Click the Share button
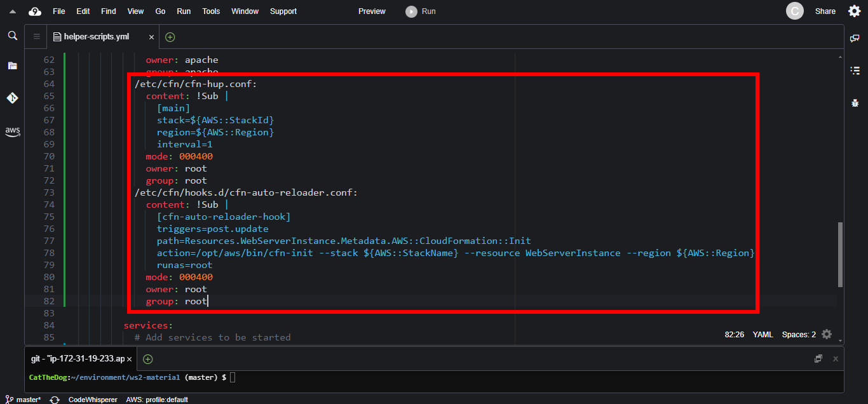Viewport: 868px width, 404px height. point(825,11)
